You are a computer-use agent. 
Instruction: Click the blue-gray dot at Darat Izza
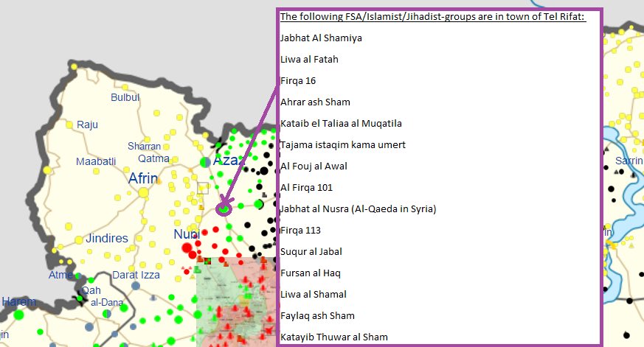[x=136, y=286]
